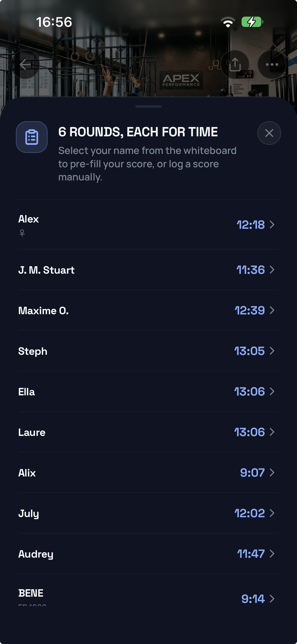Select Ella from the list
Screen dimensions: 297x644
click(148, 391)
